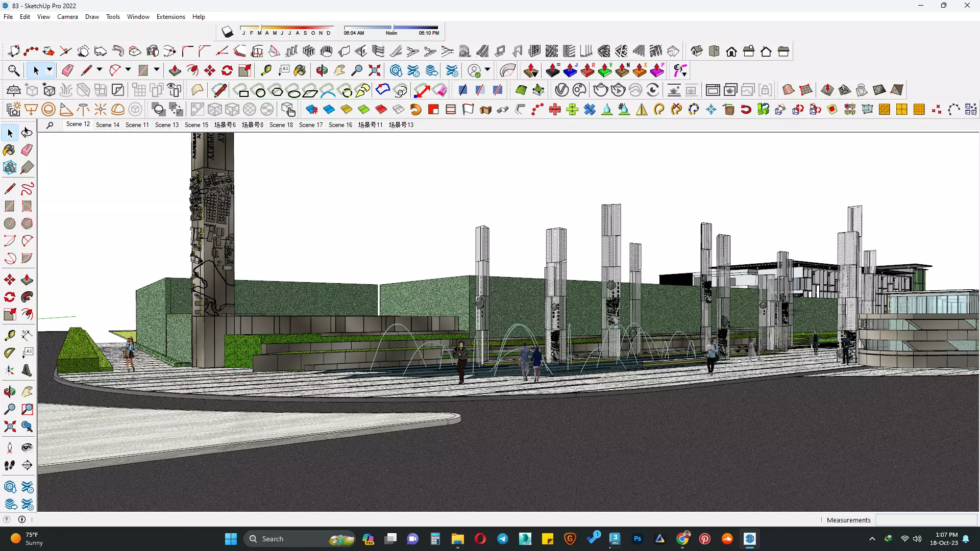Open the Camera menu
Image resolution: width=980 pixels, height=551 pixels.
(x=67, y=17)
